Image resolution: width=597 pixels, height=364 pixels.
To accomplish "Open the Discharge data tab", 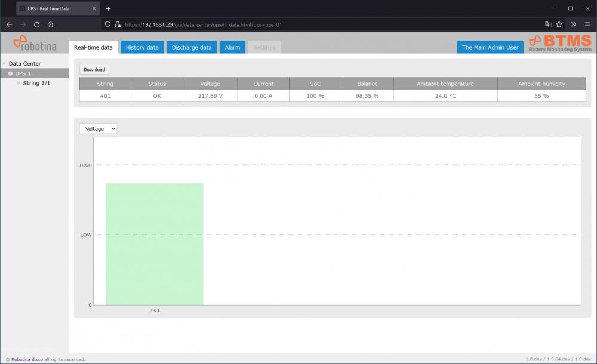I will [192, 47].
